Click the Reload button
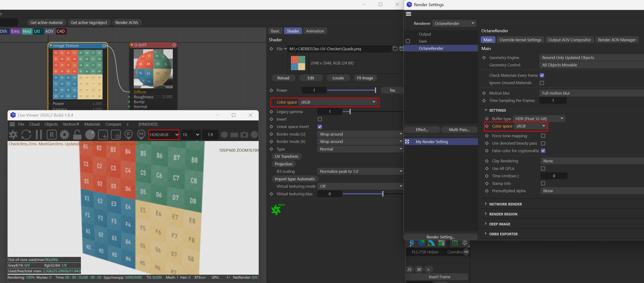644x283 pixels. 283,78
